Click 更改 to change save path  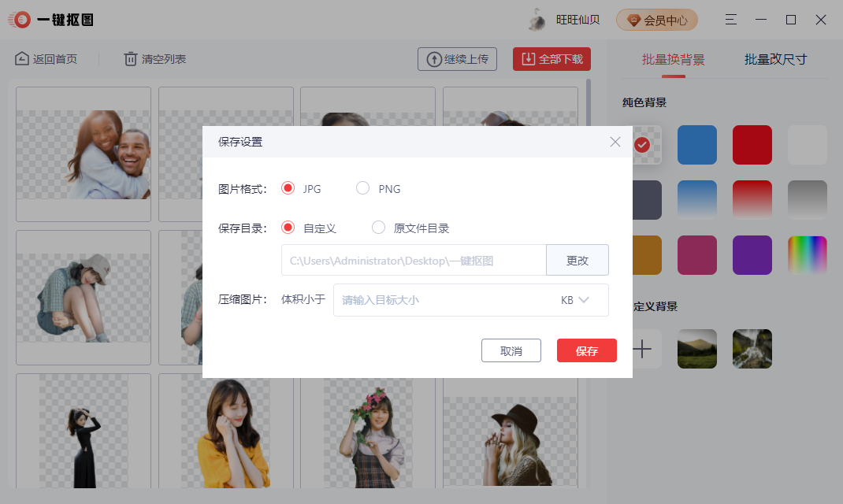pyautogui.click(x=577, y=260)
